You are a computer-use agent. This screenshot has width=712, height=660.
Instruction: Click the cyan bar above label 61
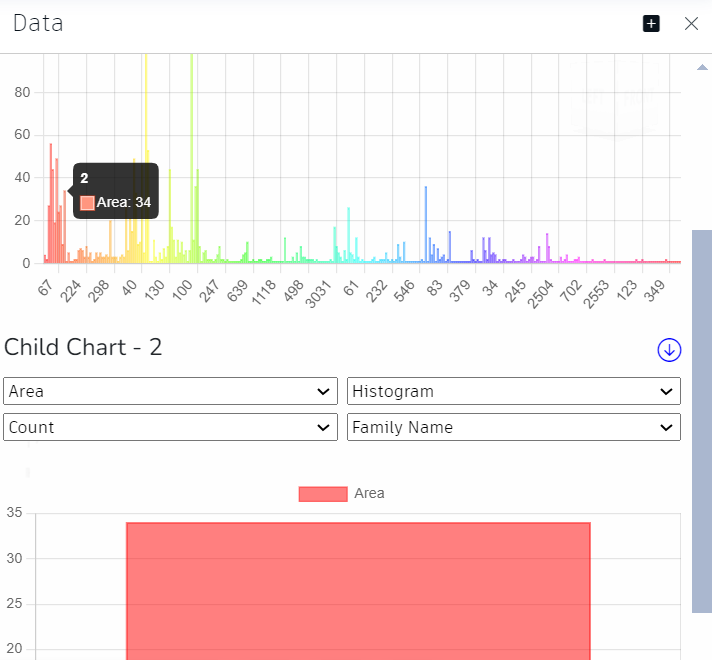coord(348,237)
